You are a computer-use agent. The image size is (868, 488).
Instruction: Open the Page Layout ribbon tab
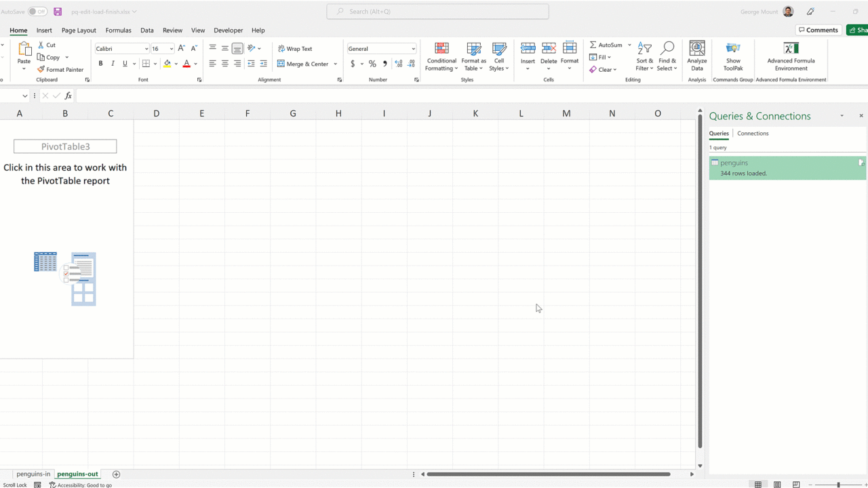pyautogui.click(x=79, y=30)
